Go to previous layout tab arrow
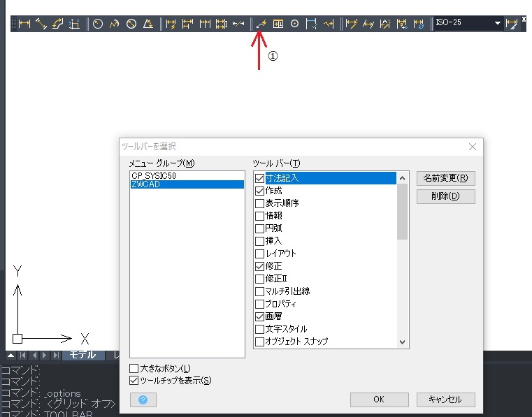The image size is (532, 417). pyautogui.click(x=34, y=356)
